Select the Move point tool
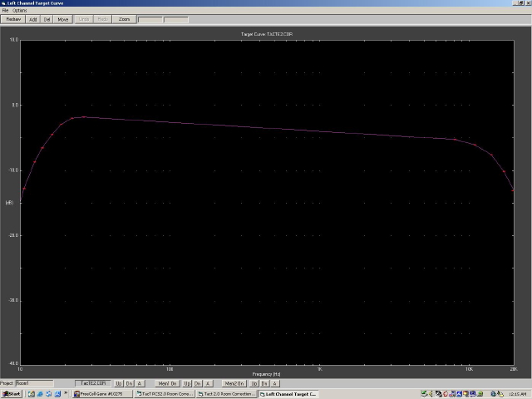This screenshot has height=399, width=532. [63, 19]
